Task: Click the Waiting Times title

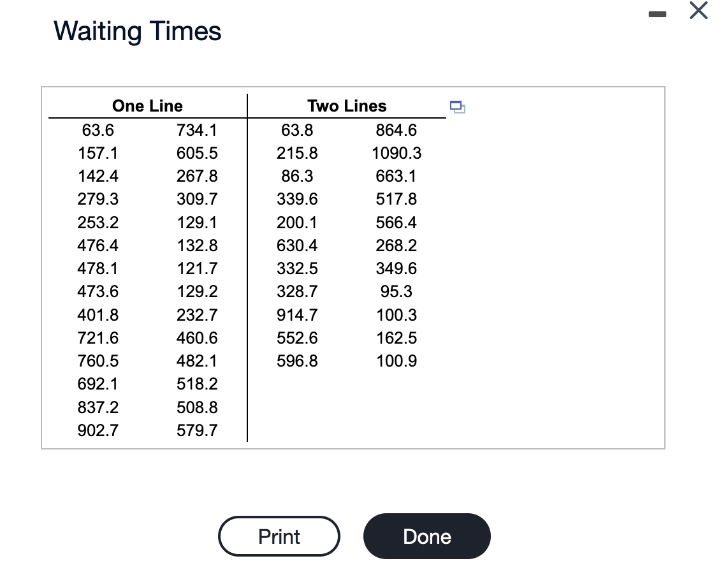Action: coord(138,31)
